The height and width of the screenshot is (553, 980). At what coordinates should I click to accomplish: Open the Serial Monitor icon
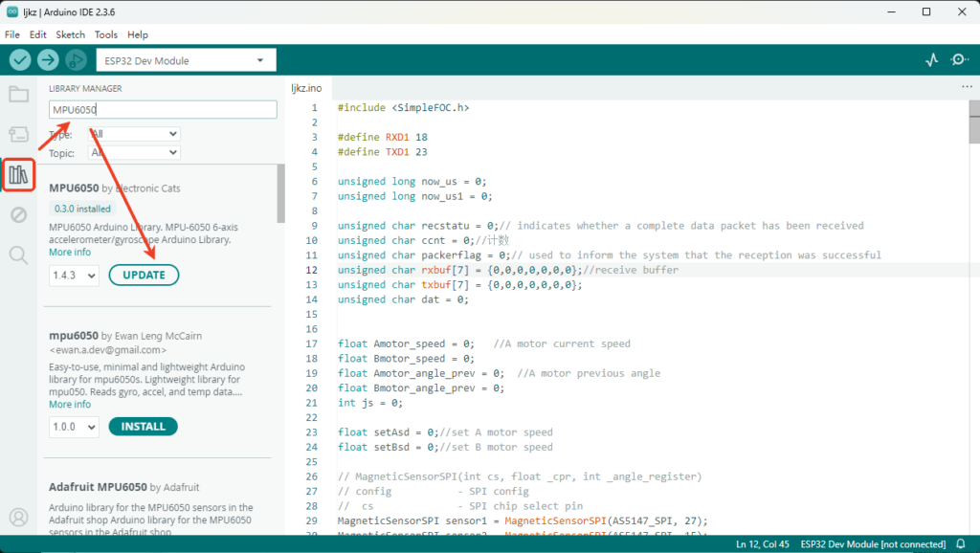[x=959, y=60]
